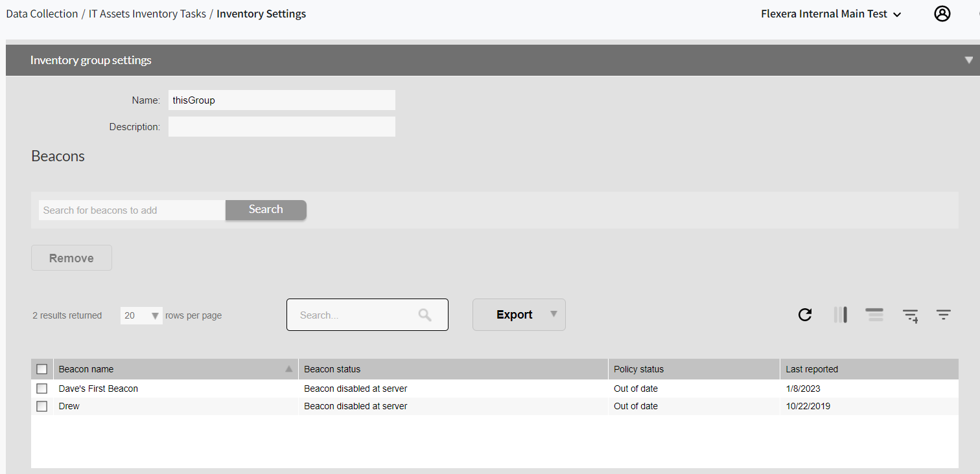Open the group-by rows icon

tap(874, 315)
